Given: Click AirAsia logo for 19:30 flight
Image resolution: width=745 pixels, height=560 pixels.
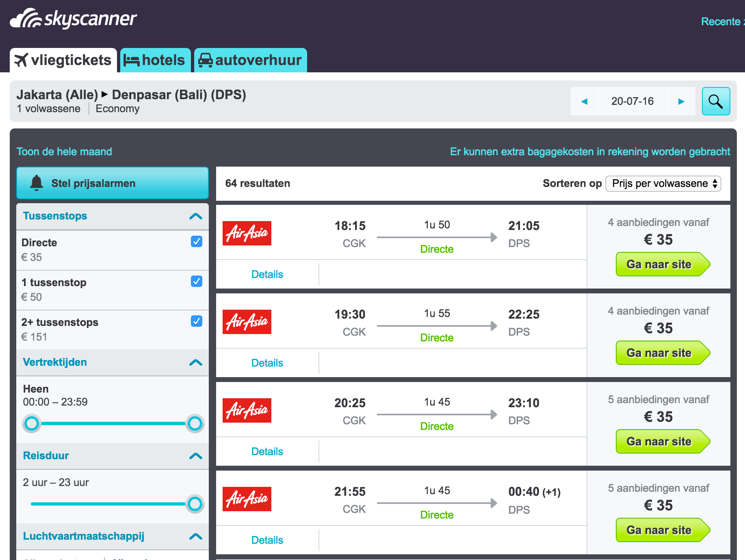Looking at the screenshot, I should point(247,322).
